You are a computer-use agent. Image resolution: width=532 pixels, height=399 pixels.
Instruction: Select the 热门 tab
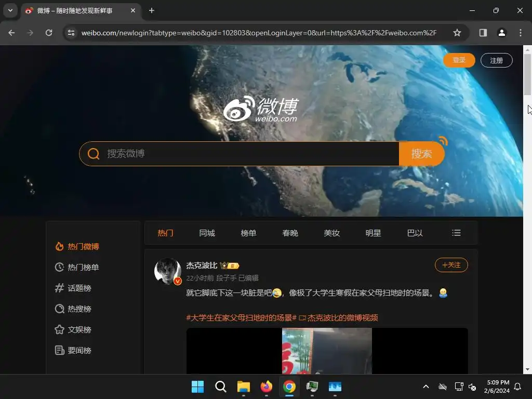166,233
